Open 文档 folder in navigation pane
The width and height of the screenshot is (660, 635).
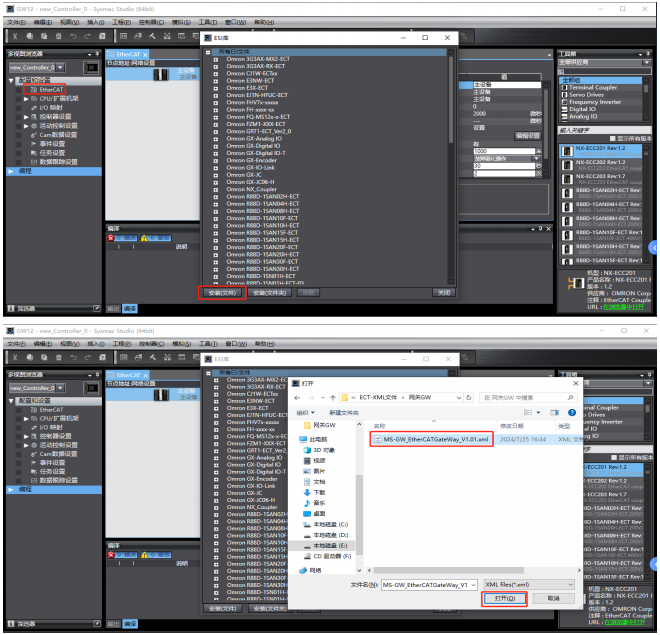click(x=319, y=482)
